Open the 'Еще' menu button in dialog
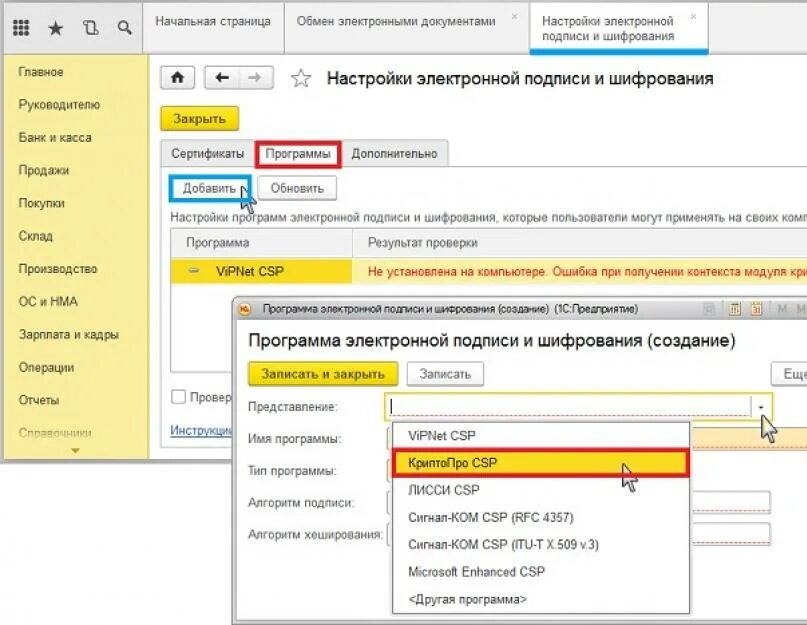Image resolution: width=807 pixels, height=625 pixels. point(790,374)
